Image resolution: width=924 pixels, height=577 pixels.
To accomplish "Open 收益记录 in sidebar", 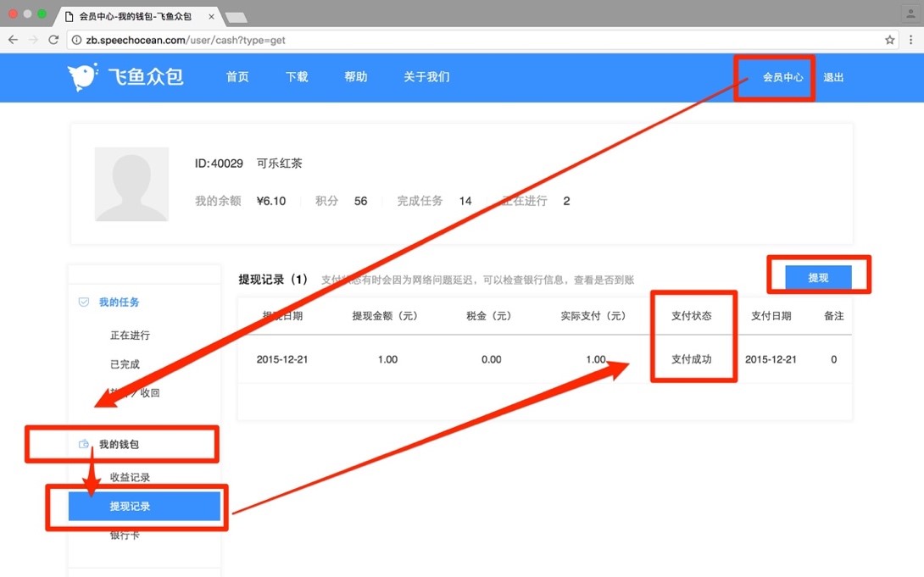I will [131, 477].
